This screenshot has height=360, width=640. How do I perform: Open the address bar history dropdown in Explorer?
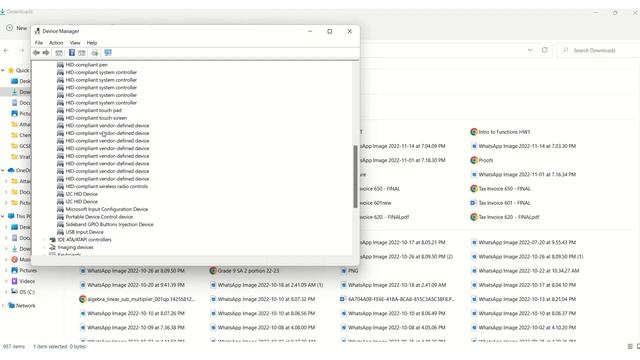point(530,50)
